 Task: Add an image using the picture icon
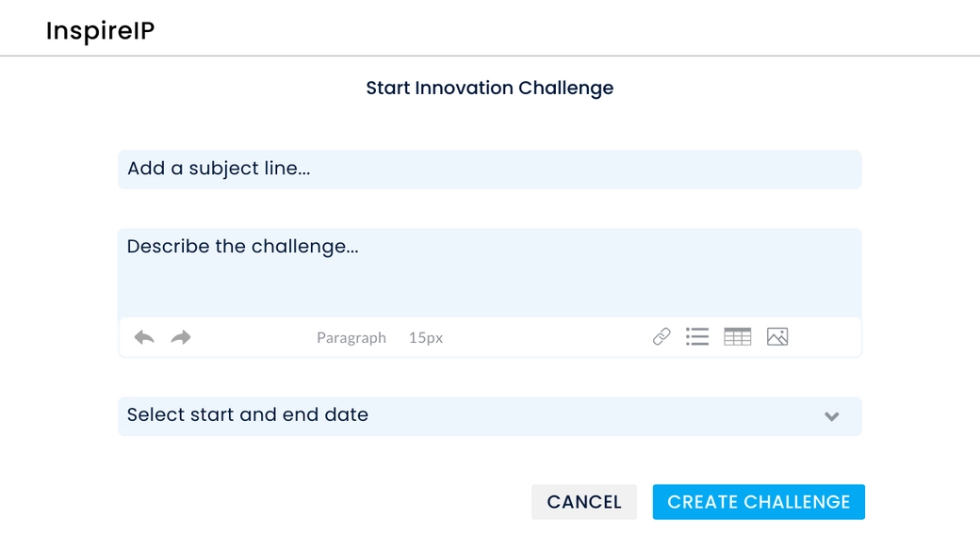click(777, 337)
